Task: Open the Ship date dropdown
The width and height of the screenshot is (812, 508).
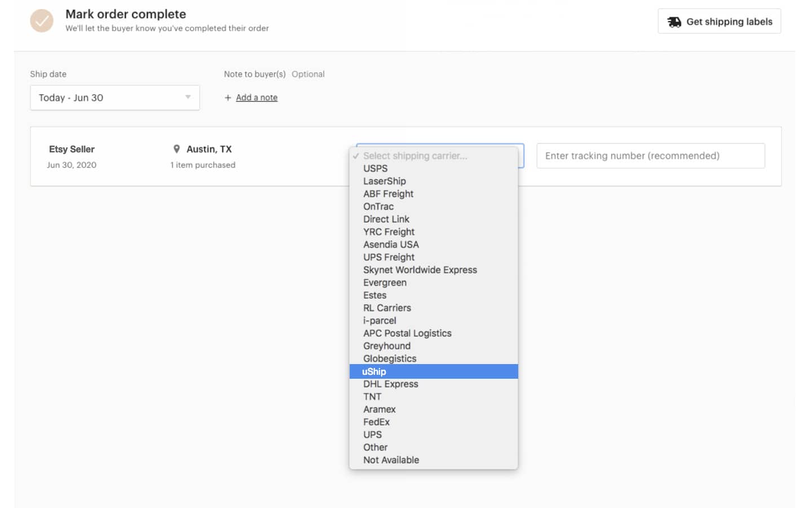Action: [x=114, y=97]
